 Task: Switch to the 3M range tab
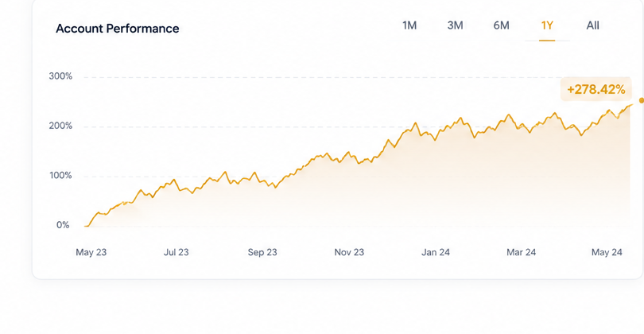[455, 25]
